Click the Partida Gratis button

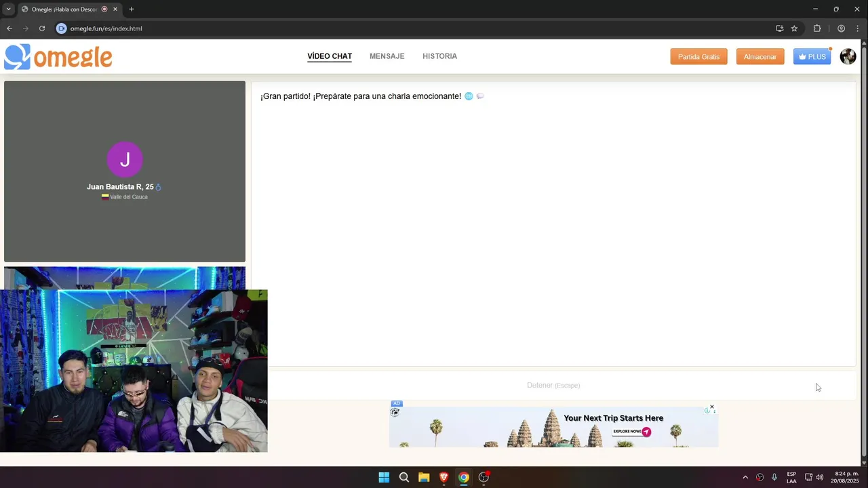pos(698,57)
